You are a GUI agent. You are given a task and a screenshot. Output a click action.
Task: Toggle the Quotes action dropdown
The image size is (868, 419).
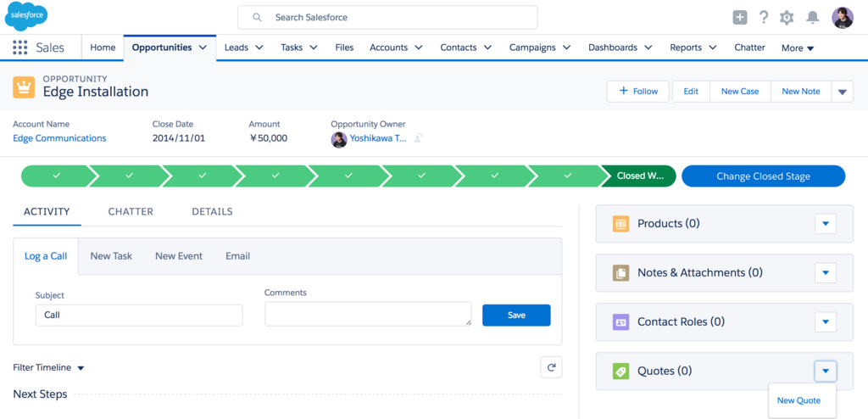point(826,371)
